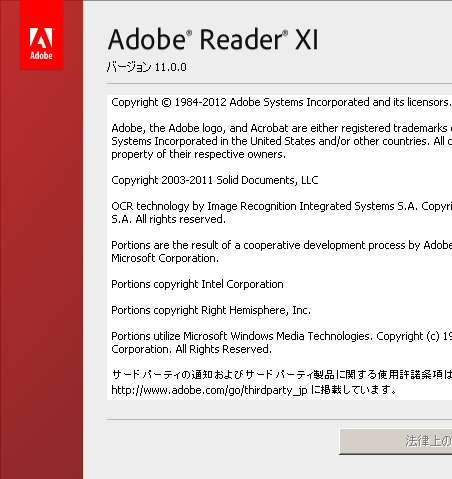Screen dimensions: 452x479
Task: Click the red Adobe logo icon
Action: (41, 35)
